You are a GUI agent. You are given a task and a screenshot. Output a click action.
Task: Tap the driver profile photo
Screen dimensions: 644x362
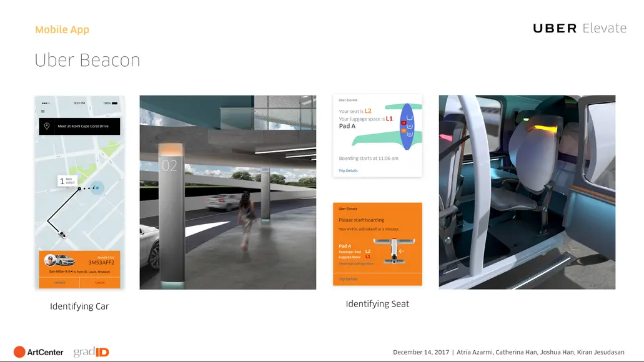click(x=50, y=260)
